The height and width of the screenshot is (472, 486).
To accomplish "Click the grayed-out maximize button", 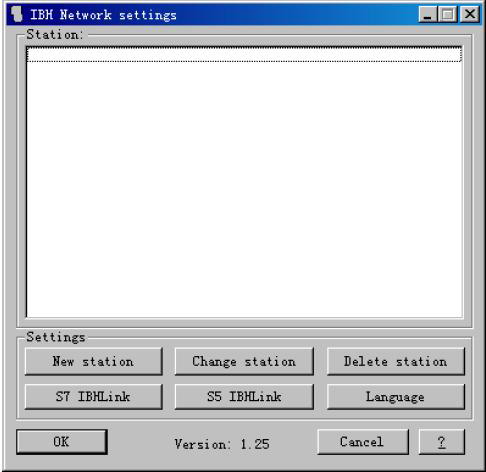I will [448, 14].
